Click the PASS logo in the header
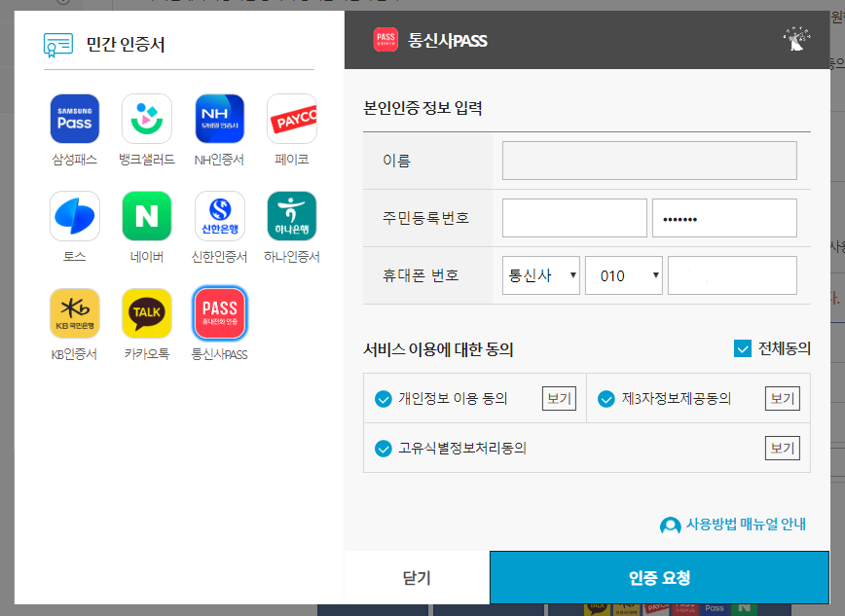Screen dimensions: 845x616 point(386,40)
